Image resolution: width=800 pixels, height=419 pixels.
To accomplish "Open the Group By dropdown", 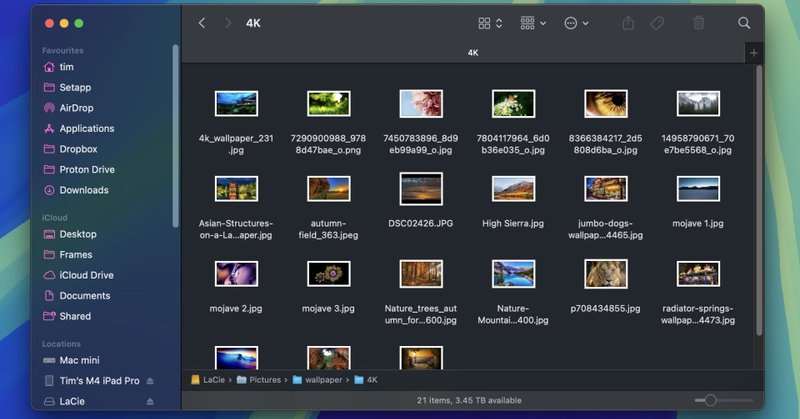I will tap(533, 23).
